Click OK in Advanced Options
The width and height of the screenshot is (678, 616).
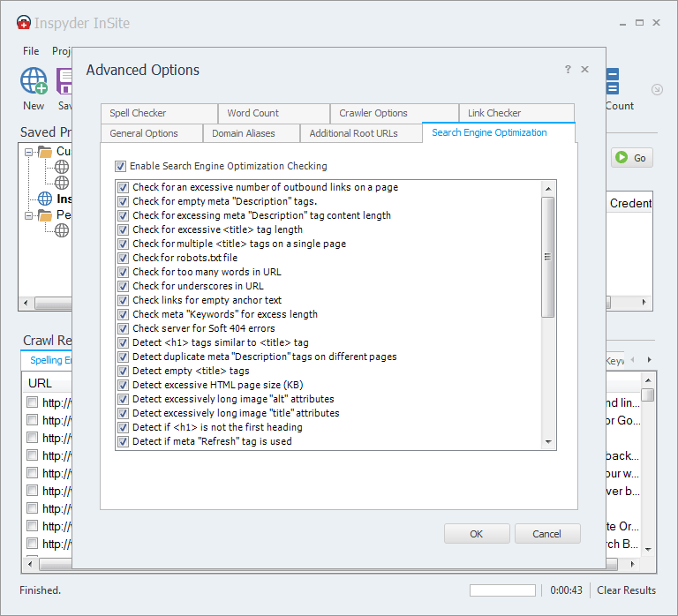coord(477,534)
